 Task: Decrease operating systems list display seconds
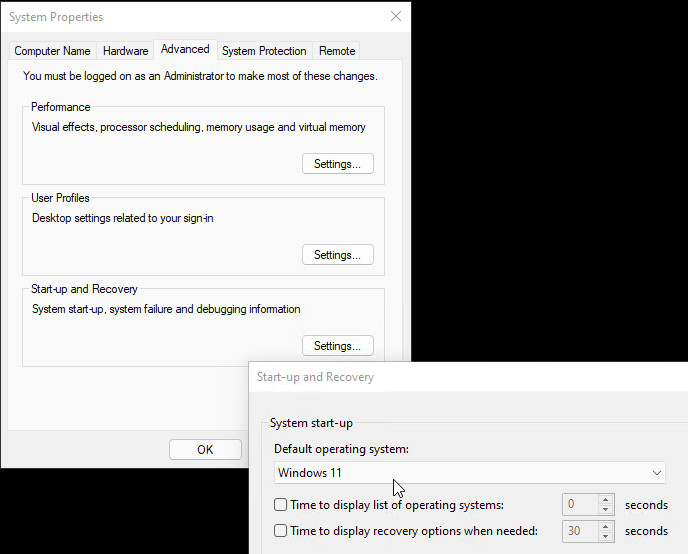[605, 510]
